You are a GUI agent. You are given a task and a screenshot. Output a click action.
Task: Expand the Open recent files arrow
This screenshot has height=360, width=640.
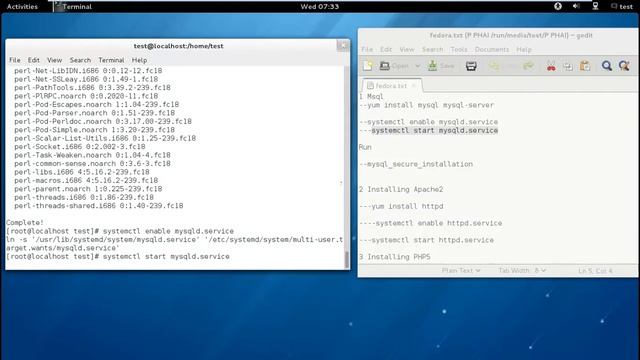(x=417, y=66)
